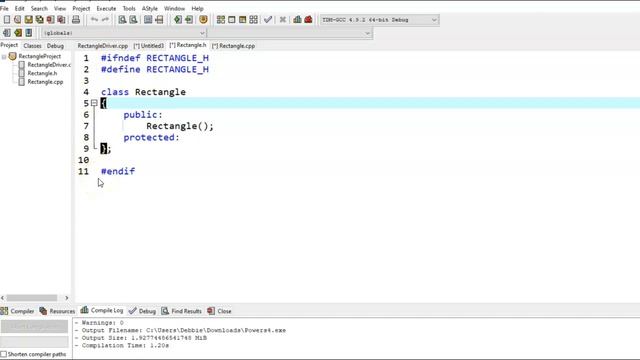Click the Close All files toolbar icon
Viewport: 640px width, 360px height.
[x=61, y=20]
